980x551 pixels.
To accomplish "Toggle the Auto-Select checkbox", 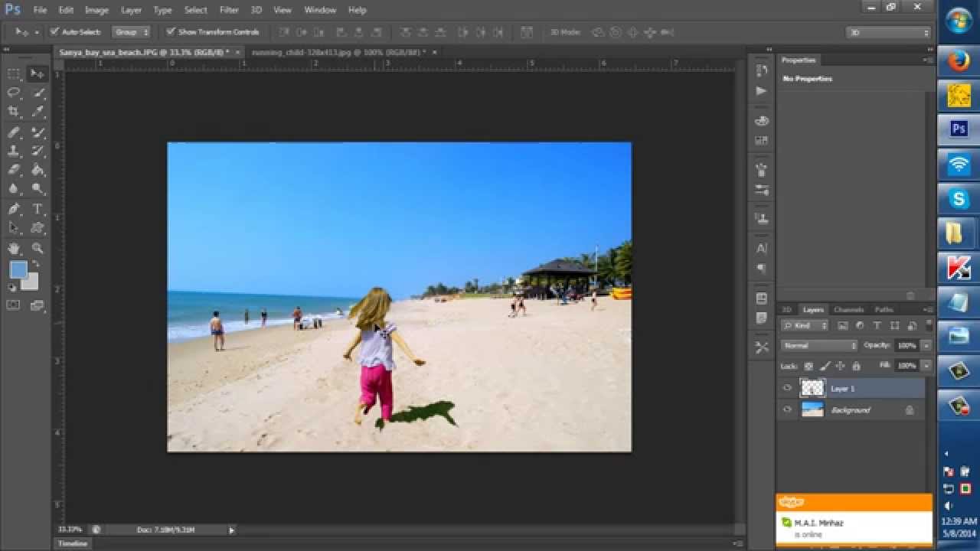I will 54,32.
